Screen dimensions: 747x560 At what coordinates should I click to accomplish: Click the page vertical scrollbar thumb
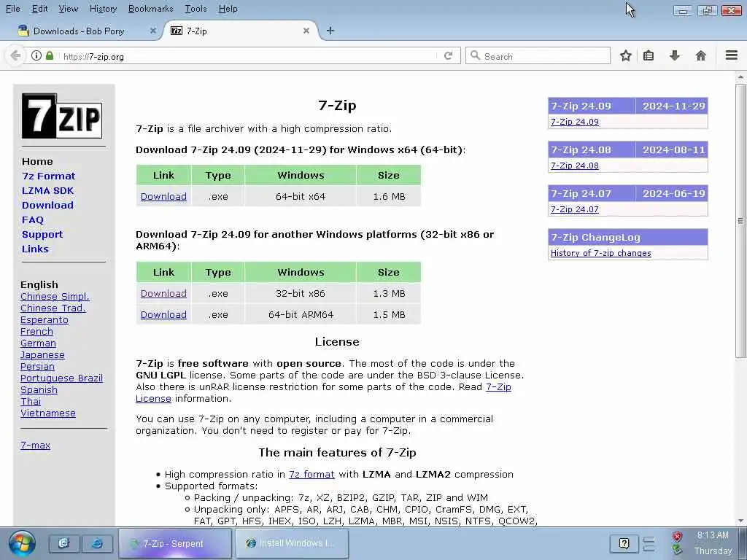[x=740, y=221]
